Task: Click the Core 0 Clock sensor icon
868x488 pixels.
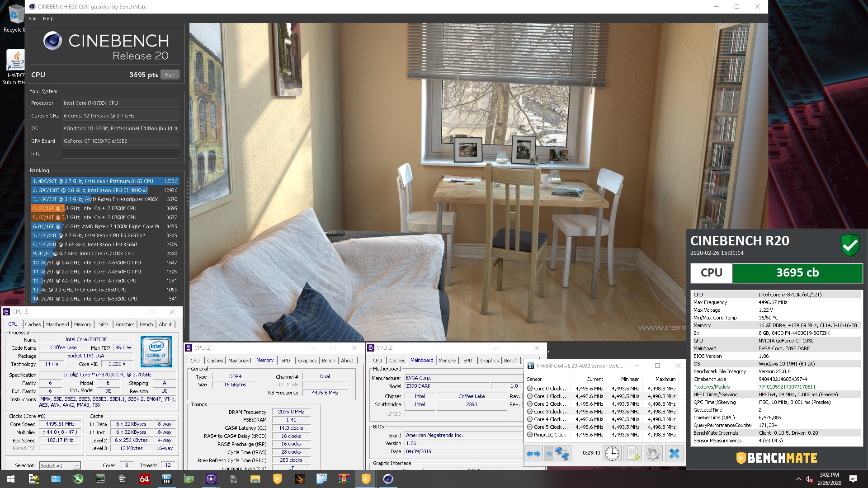Action: (x=530, y=389)
